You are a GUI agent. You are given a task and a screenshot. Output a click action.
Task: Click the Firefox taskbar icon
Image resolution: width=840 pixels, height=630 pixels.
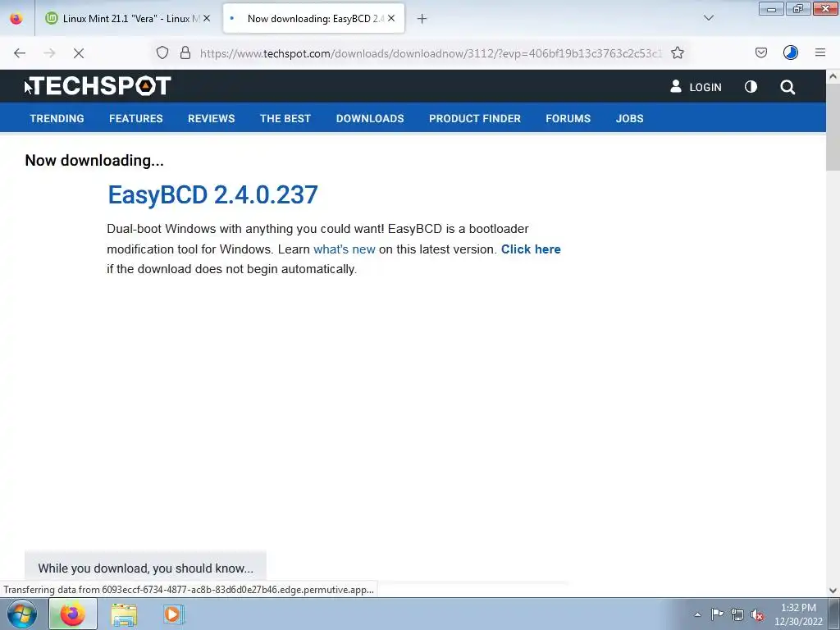click(73, 614)
